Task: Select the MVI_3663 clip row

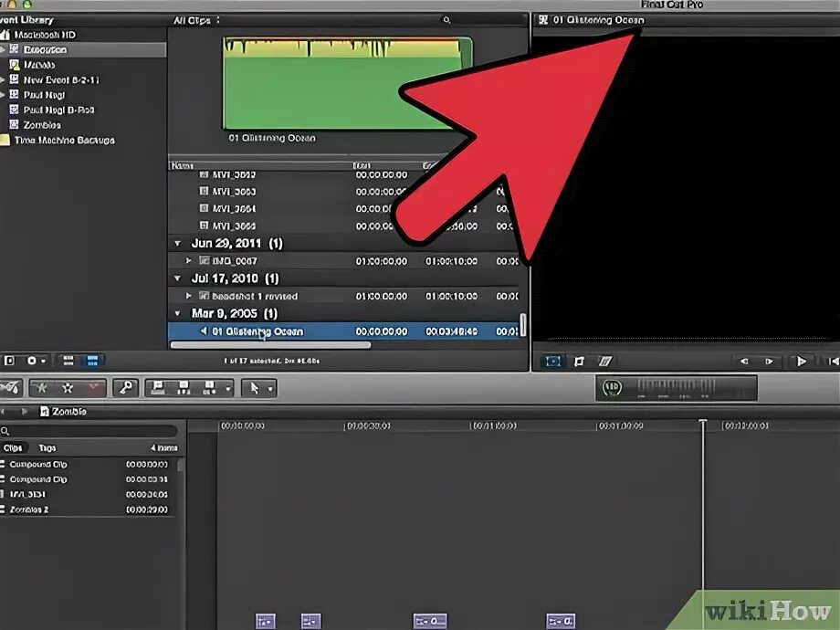Action: pos(343,192)
